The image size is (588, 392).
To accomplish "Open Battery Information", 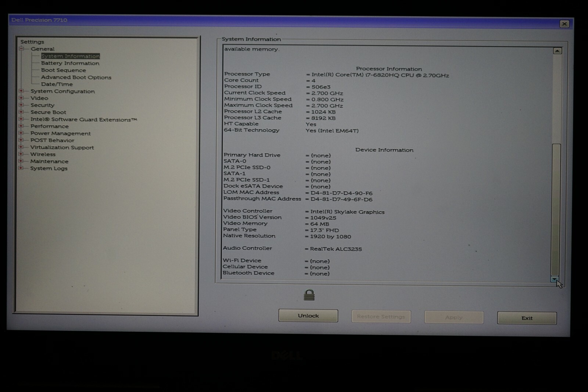I will (70, 63).
